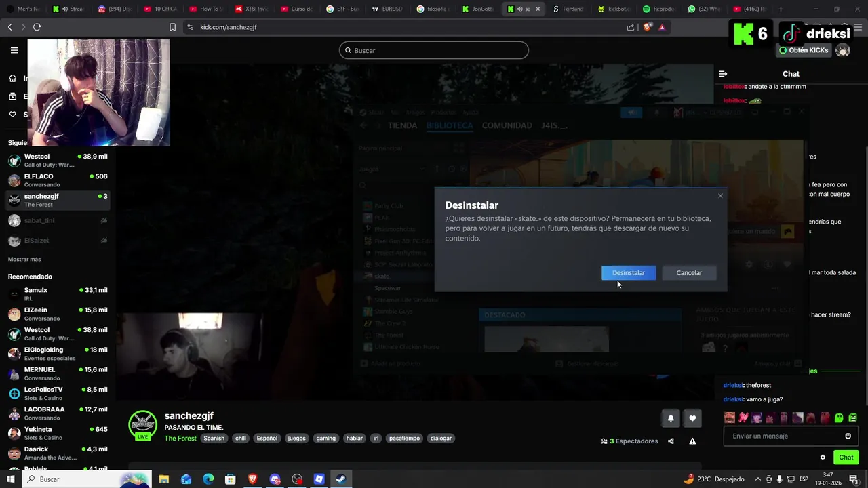Open Brave Shields lion icon

pos(647,27)
